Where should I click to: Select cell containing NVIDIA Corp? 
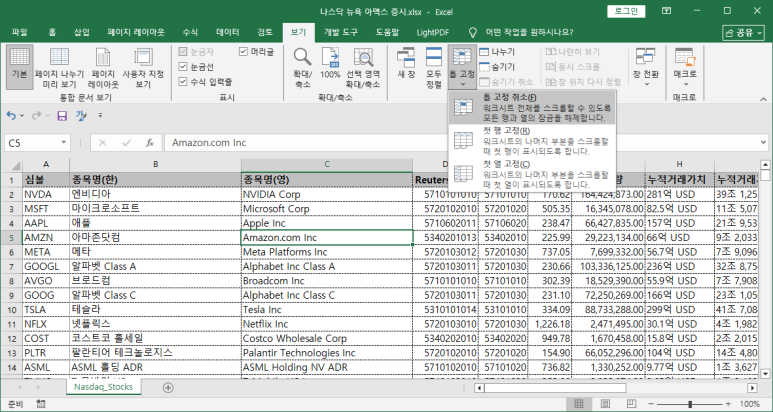[326, 194]
